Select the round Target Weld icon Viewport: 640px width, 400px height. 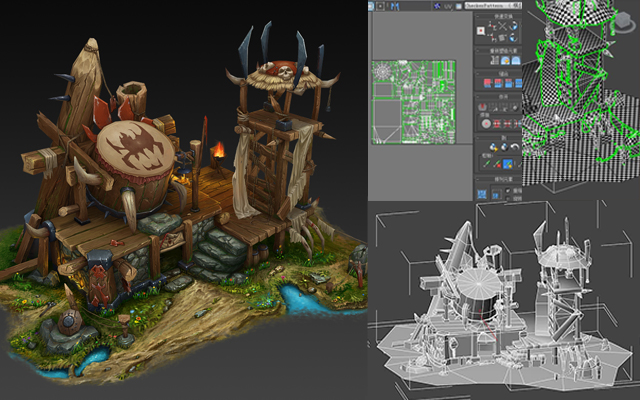[x=485, y=124]
